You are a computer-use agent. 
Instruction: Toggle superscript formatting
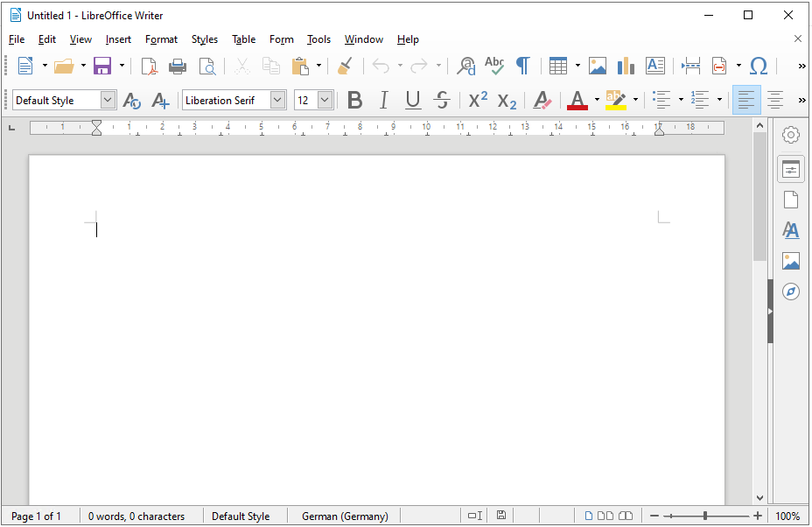coord(477,99)
